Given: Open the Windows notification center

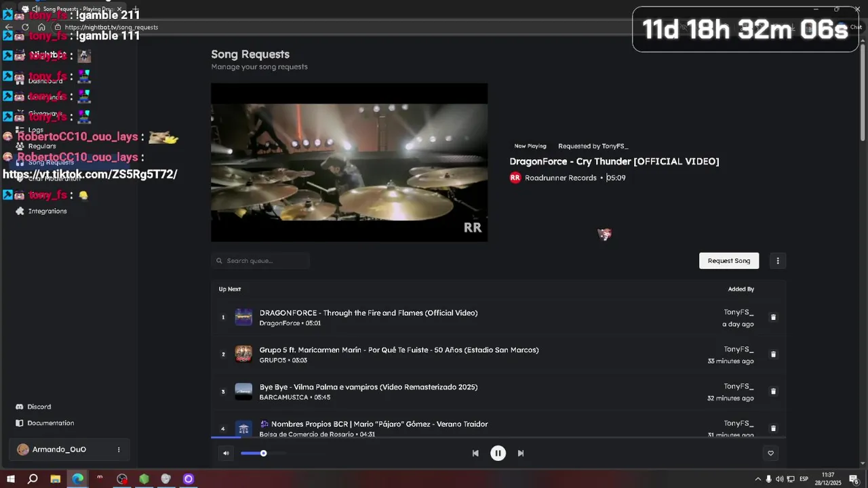Looking at the screenshot, I should point(854,479).
